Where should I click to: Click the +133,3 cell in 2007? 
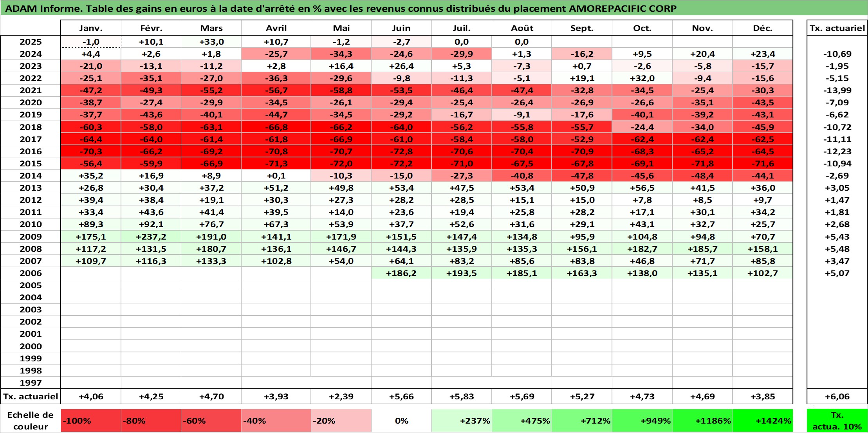tap(211, 261)
